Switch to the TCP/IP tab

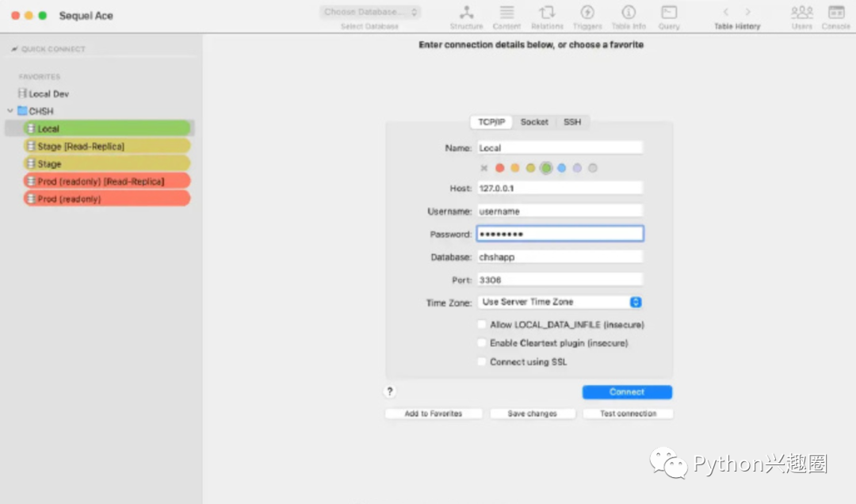coord(491,122)
